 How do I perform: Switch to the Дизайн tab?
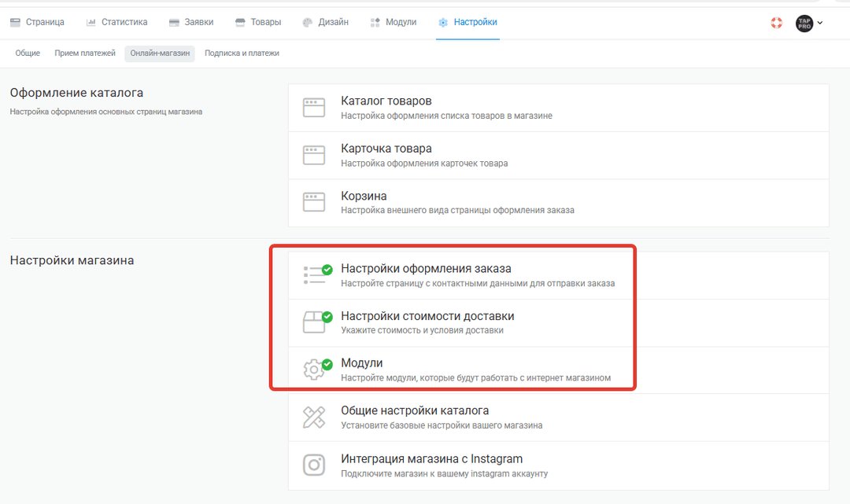[x=326, y=22]
